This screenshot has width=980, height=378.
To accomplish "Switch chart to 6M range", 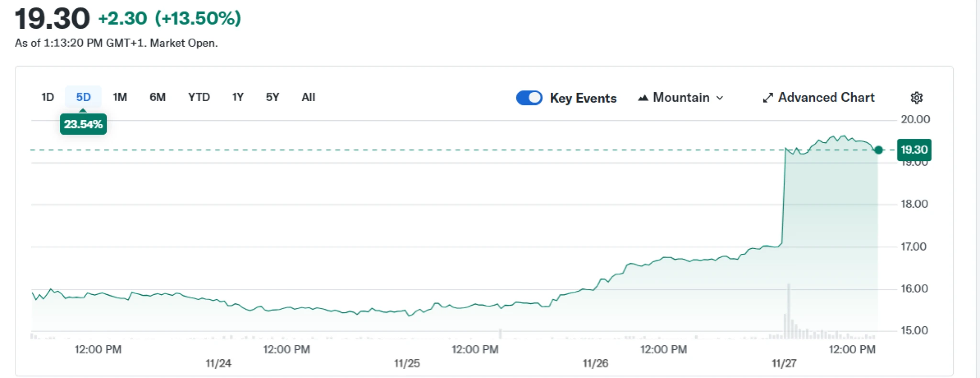I will (x=157, y=97).
